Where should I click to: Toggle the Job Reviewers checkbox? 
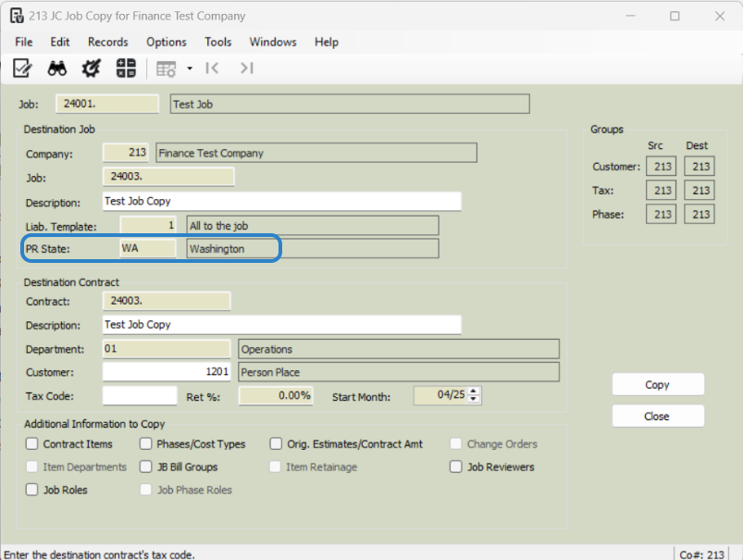coord(455,467)
